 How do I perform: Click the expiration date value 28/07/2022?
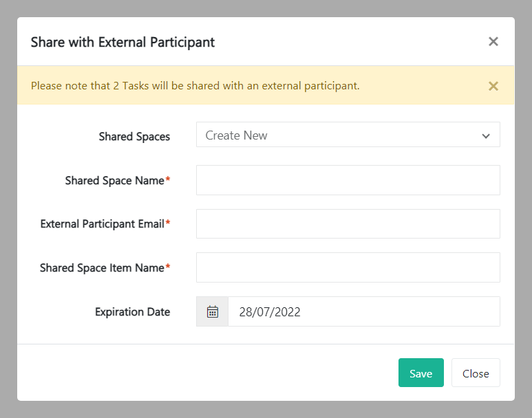270,312
